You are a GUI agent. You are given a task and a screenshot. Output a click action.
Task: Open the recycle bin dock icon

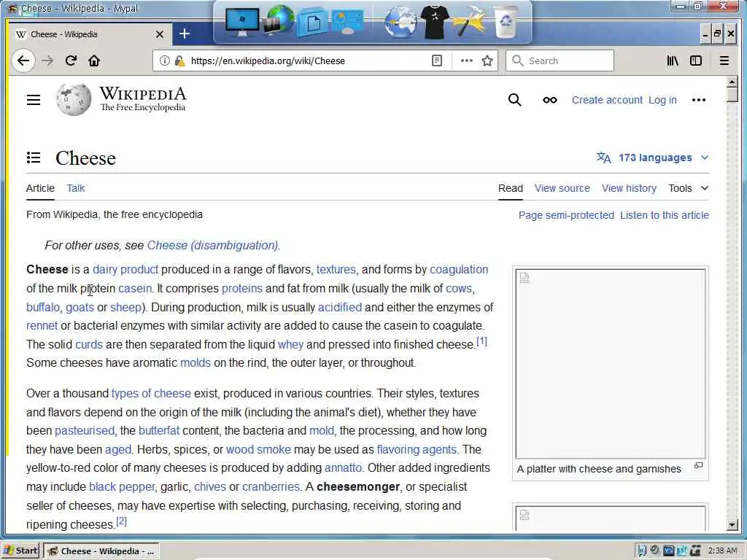click(x=506, y=21)
